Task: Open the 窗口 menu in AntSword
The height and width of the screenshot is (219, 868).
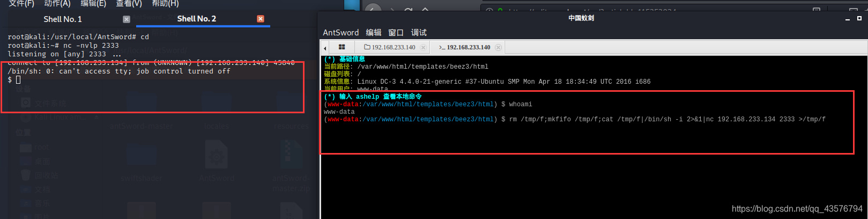Action: click(x=396, y=33)
